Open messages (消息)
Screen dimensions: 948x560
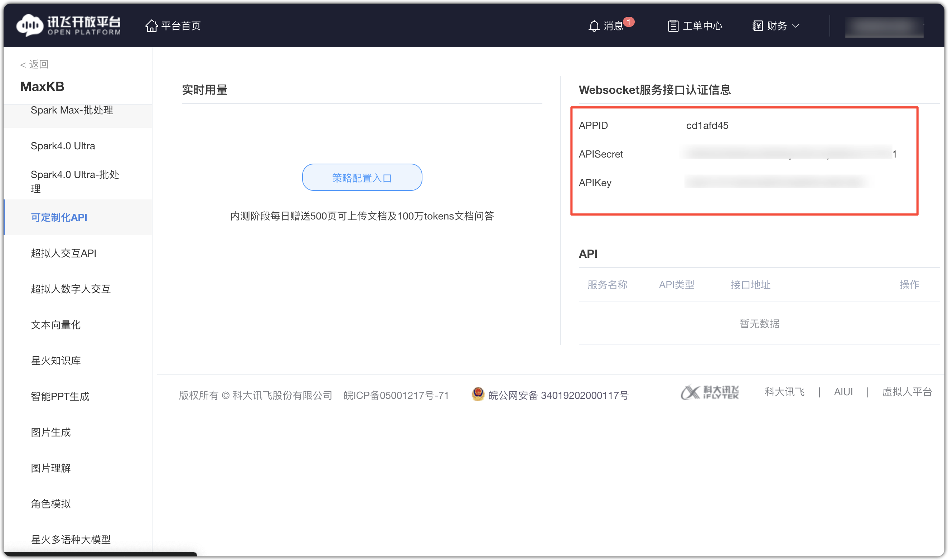point(613,26)
